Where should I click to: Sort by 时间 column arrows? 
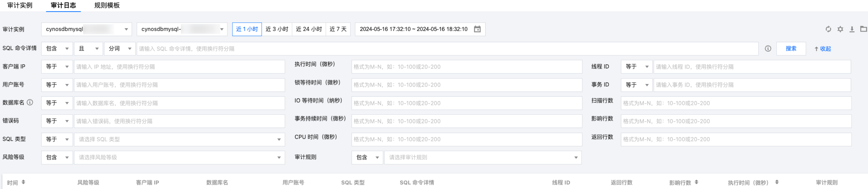(23, 182)
